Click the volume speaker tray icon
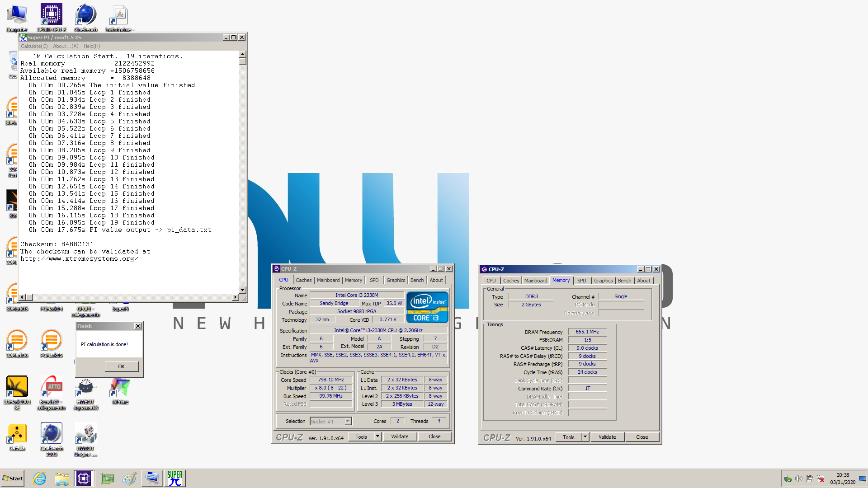Image resolution: width=868 pixels, height=488 pixels. (x=798, y=479)
